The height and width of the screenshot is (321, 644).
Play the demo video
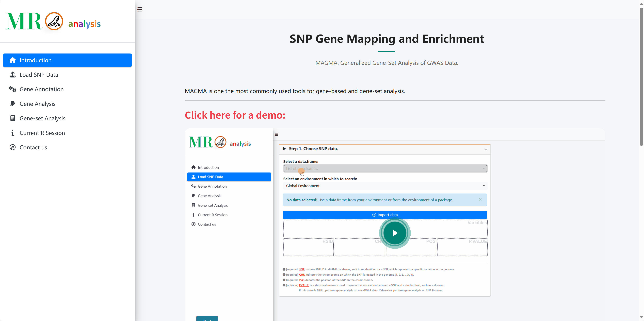(x=394, y=233)
